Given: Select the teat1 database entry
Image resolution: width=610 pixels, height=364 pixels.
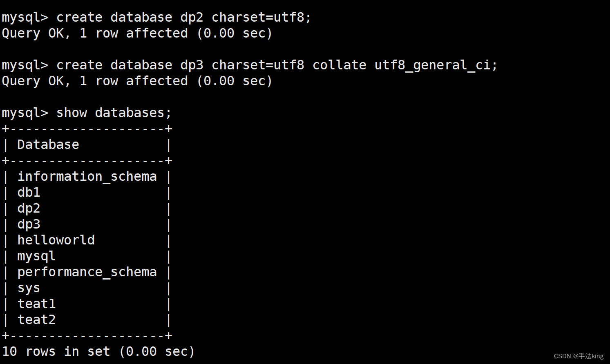Looking at the screenshot, I should tap(36, 304).
